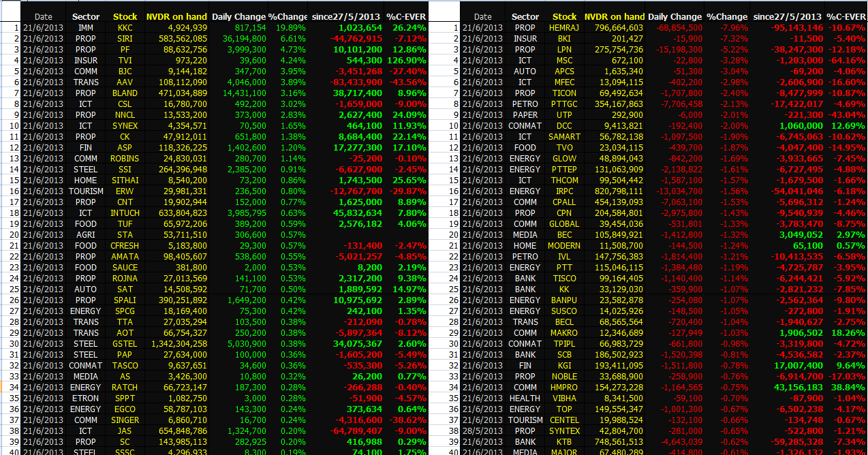This screenshot has width=868, height=455.
Task: Select the HEMRAJ stock cell
Action: tap(564, 28)
